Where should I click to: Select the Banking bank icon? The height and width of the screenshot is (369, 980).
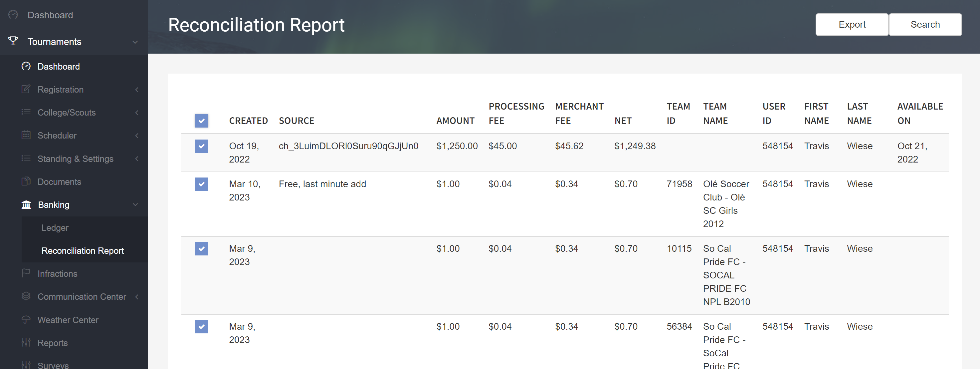(x=26, y=205)
